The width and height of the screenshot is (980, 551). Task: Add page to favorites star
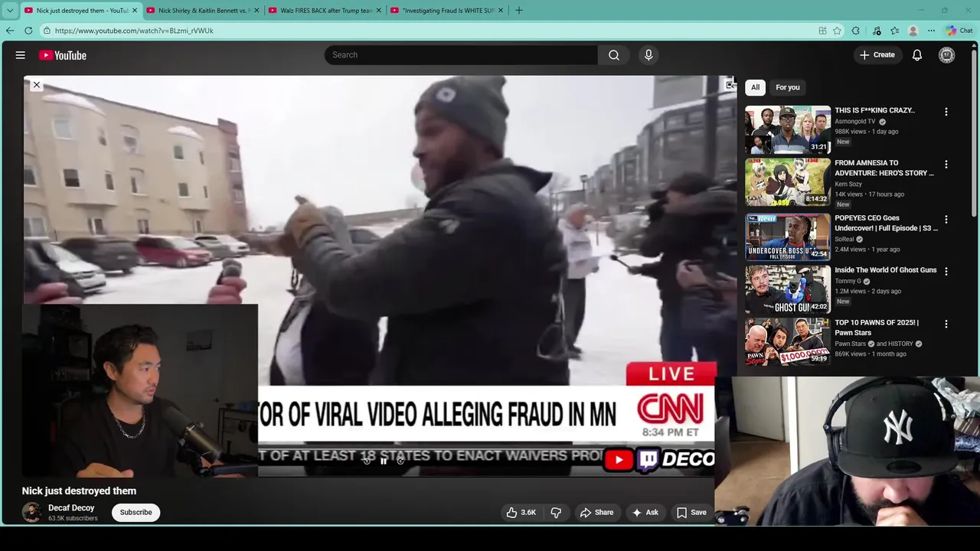(837, 31)
